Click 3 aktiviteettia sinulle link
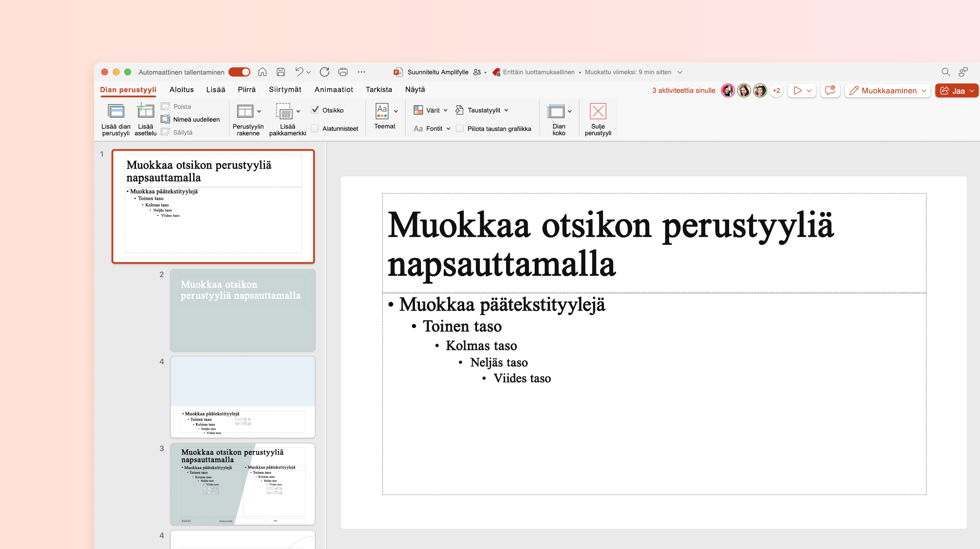980x549 pixels. (x=684, y=91)
